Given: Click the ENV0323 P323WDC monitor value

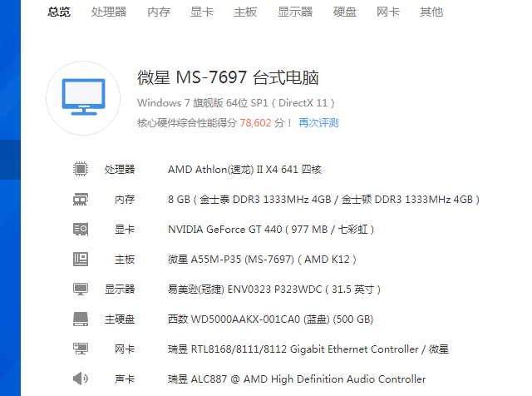Looking at the screenshot, I should click(274, 290).
